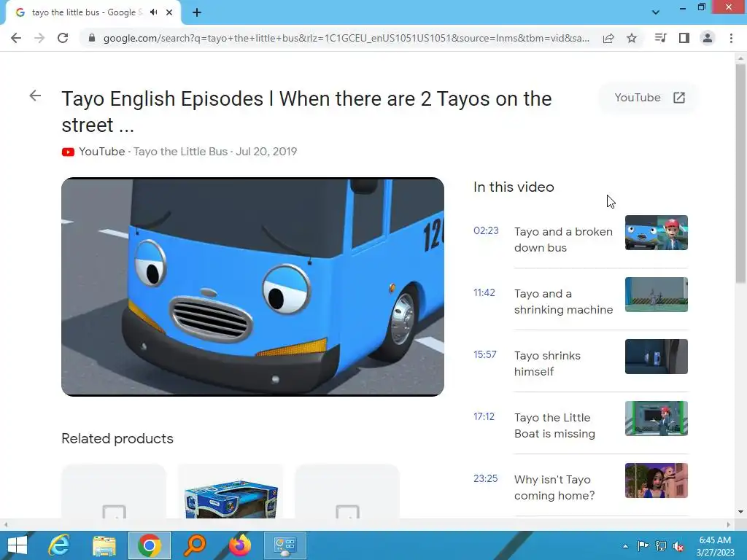Click thumbnail for Tayo shrinks himself
The width and height of the screenshot is (747, 560).
(x=656, y=356)
